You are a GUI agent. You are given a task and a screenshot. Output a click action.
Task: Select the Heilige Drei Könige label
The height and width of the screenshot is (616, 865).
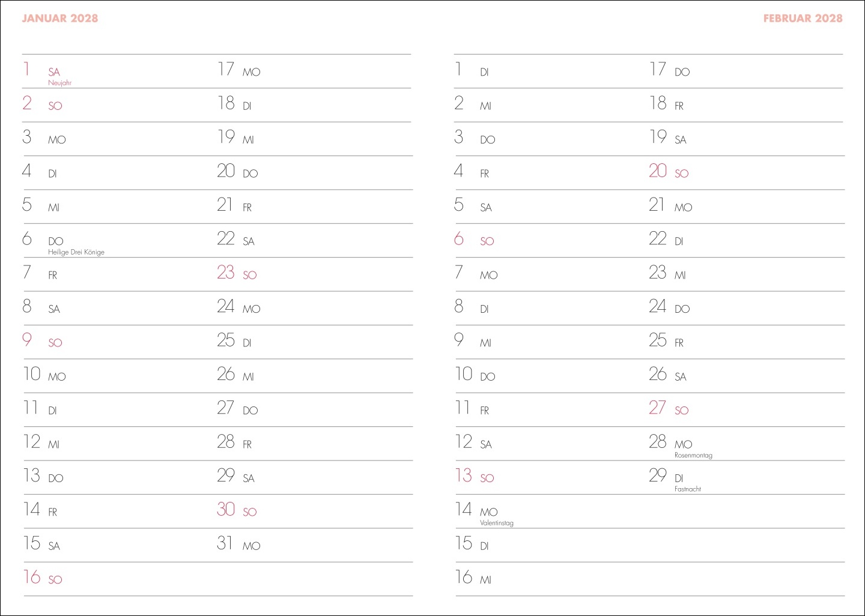coord(76,252)
